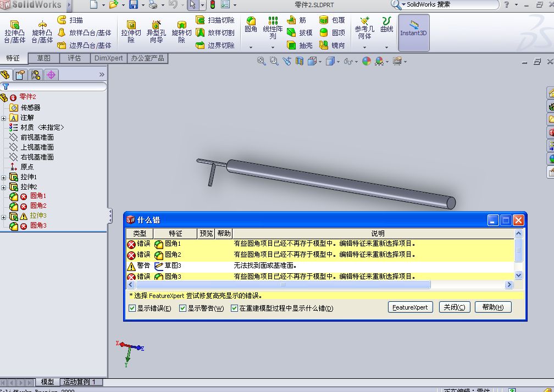
Task: Choose the 放样切割 lofted cut tool
Action: pos(215,33)
